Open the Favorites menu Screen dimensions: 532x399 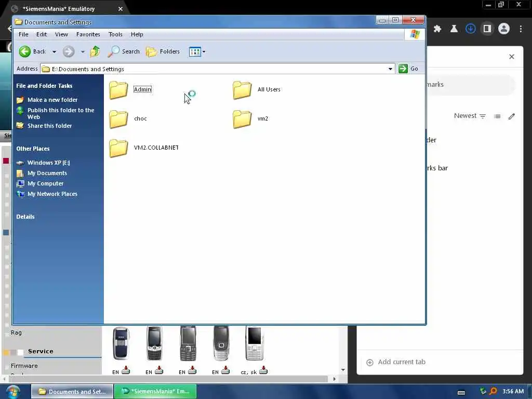click(x=88, y=34)
